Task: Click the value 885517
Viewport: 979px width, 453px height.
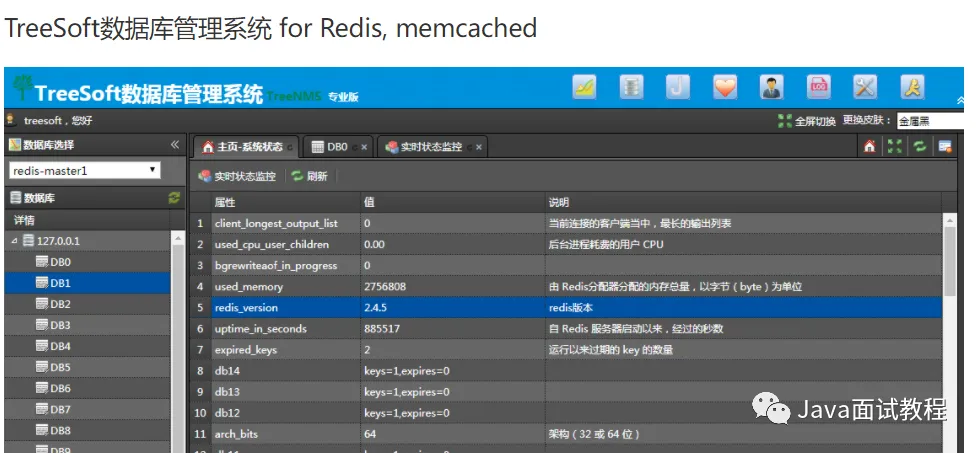Action: tap(382, 329)
